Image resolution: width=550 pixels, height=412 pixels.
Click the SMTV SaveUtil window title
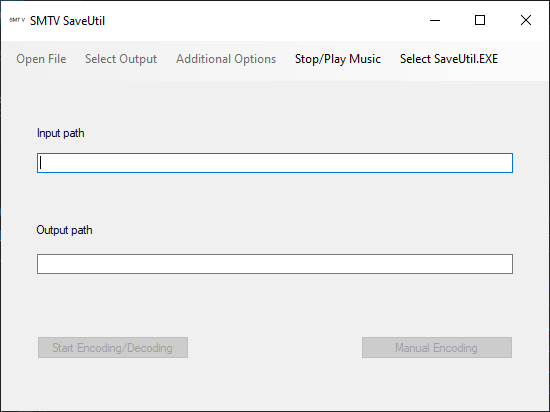[x=67, y=21]
